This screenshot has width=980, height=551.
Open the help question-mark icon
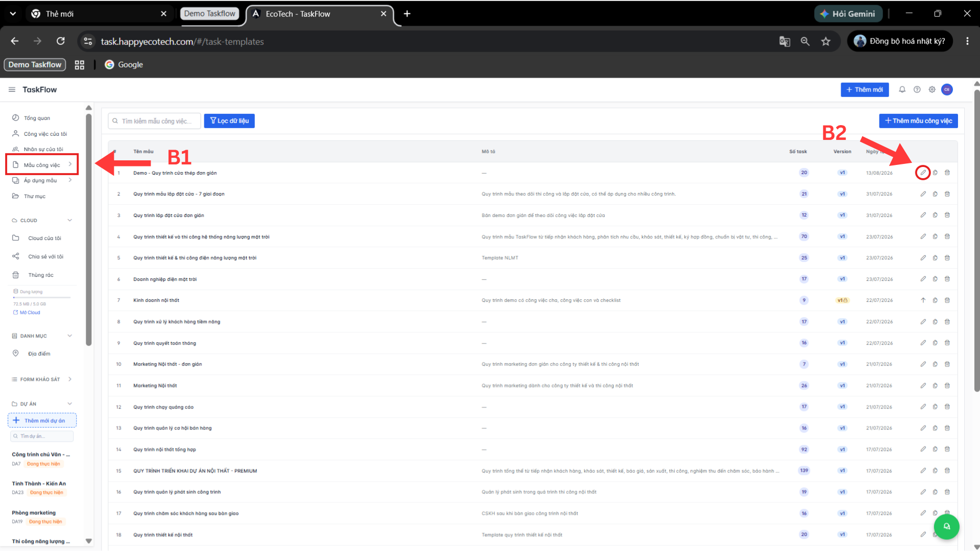point(917,89)
